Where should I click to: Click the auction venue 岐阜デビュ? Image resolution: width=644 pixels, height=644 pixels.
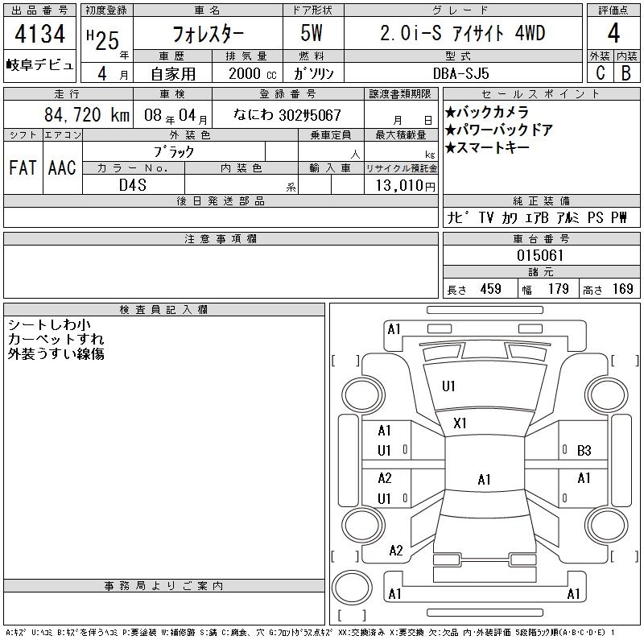[39, 65]
